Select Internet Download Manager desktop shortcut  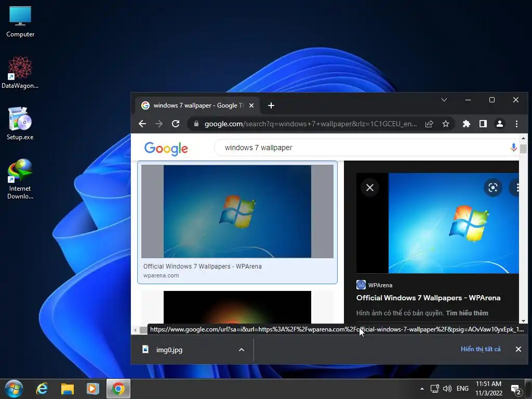(20, 179)
